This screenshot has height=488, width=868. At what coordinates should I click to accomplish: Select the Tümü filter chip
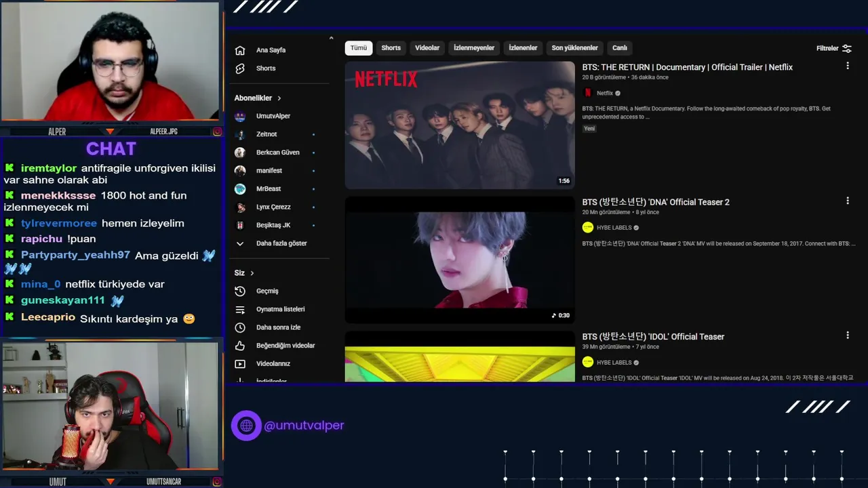coord(359,48)
